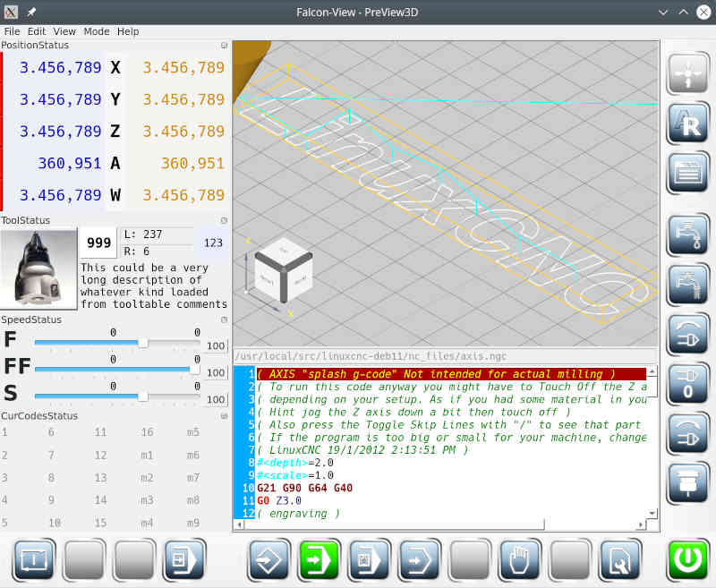Viewport: 716px width, 588px height.
Task: Click highlighted line 1 AXIS splash g-code comment
Action: point(451,374)
